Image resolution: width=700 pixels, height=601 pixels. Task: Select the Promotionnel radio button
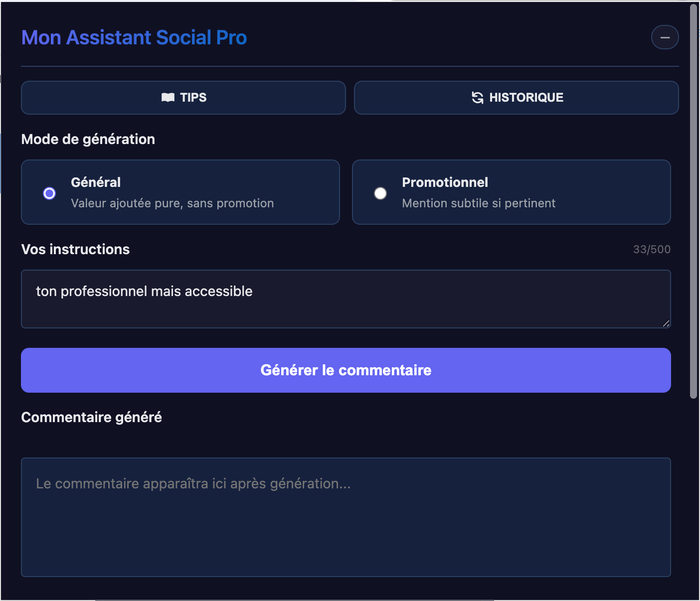pos(380,193)
